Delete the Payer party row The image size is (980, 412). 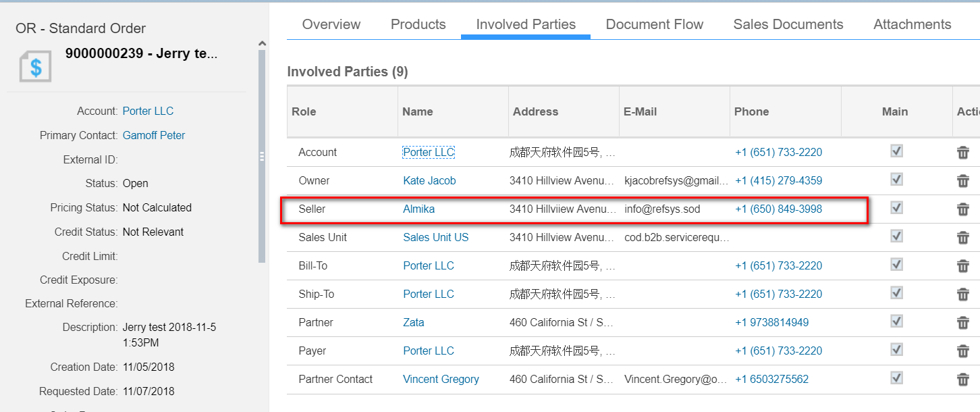[x=963, y=351]
